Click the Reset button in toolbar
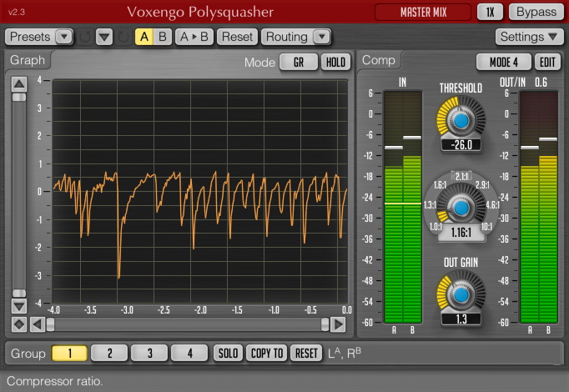 click(237, 37)
